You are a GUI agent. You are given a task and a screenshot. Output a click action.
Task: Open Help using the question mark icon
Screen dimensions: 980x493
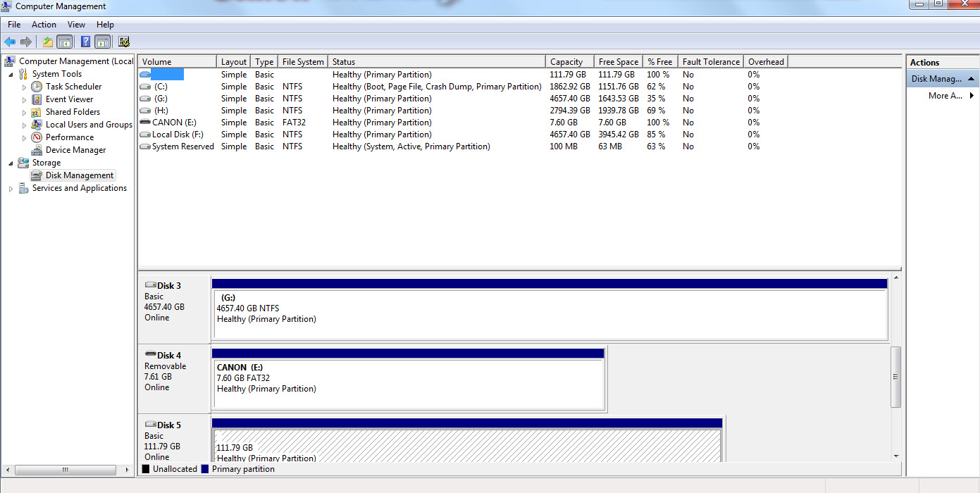click(x=85, y=41)
